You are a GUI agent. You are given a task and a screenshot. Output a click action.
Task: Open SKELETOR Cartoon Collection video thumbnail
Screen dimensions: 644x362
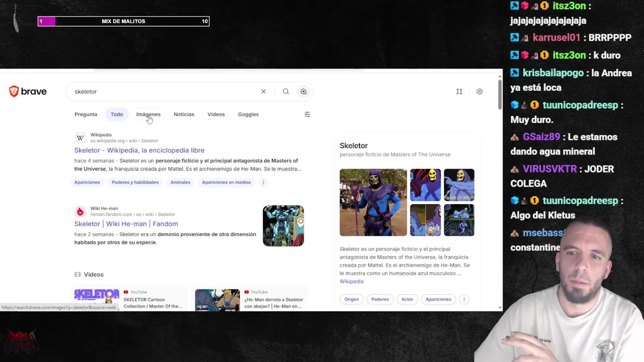[x=97, y=299]
